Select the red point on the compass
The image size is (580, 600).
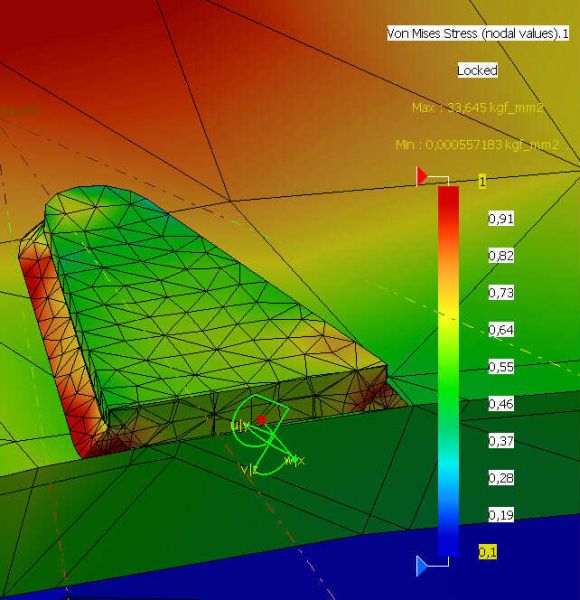point(262,420)
